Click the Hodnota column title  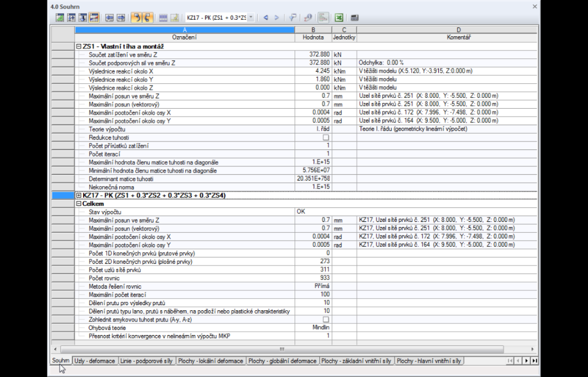[313, 37]
